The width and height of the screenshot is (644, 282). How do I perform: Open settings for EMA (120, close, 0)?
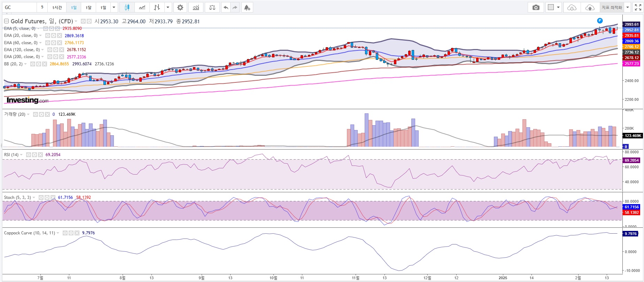(56, 50)
